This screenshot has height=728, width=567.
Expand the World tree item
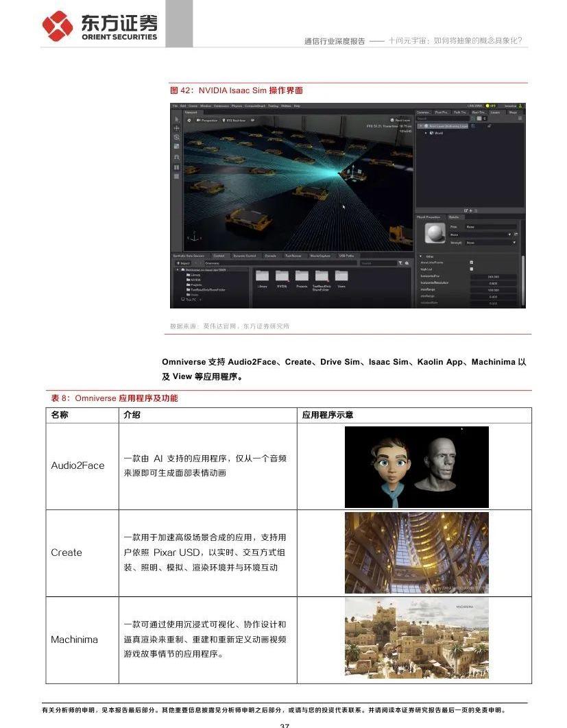click(x=425, y=133)
